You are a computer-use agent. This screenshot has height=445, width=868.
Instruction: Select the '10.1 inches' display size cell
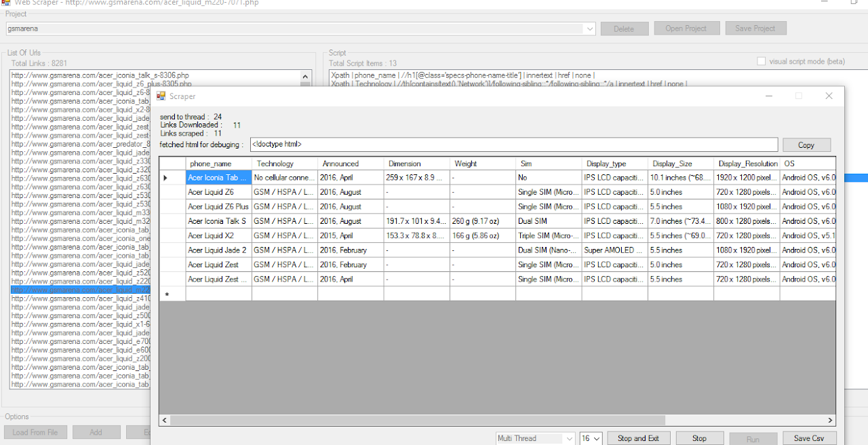680,178
